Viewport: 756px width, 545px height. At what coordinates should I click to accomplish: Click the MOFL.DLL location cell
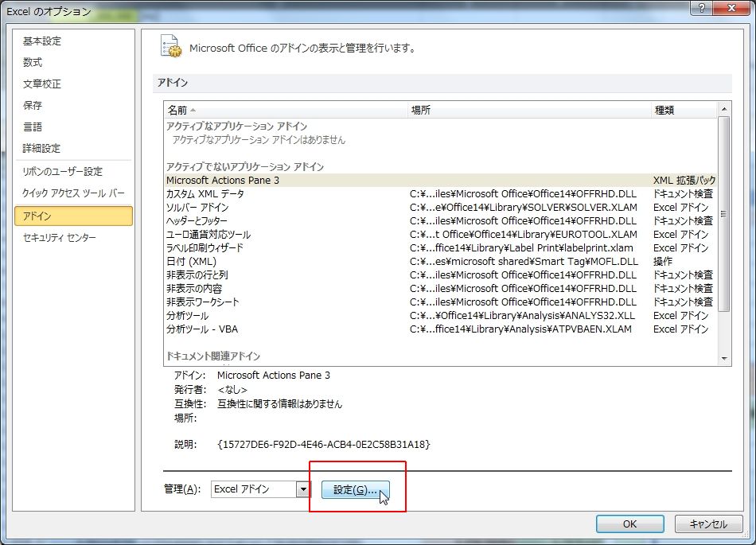pos(524,261)
